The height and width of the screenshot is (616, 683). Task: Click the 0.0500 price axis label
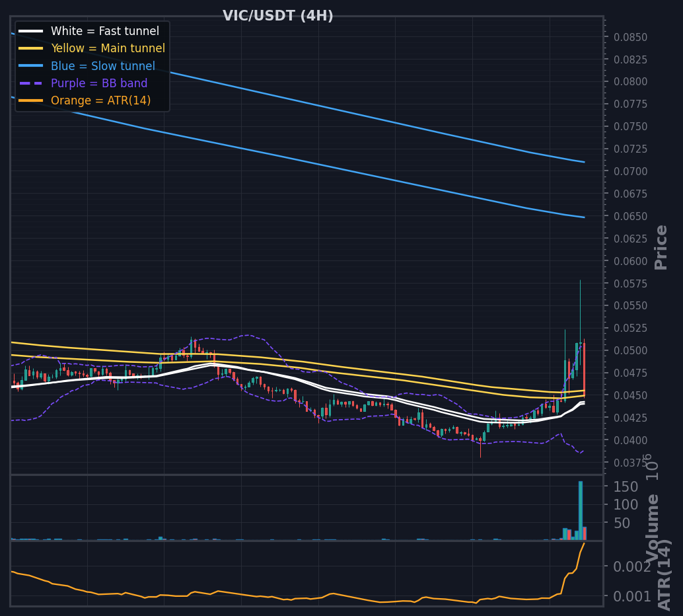click(x=630, y=350)
